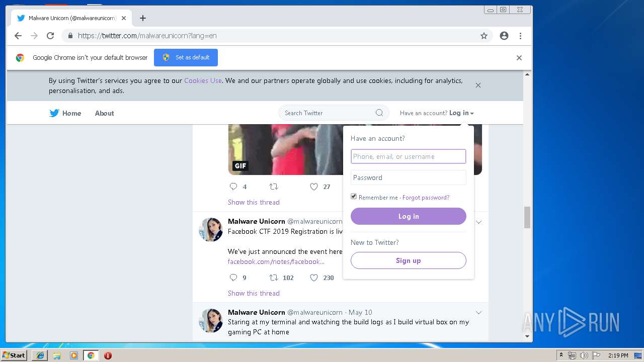Screen dimensions: 644x362
Task: Open the volume speaker tray icon
Action: 584,355
